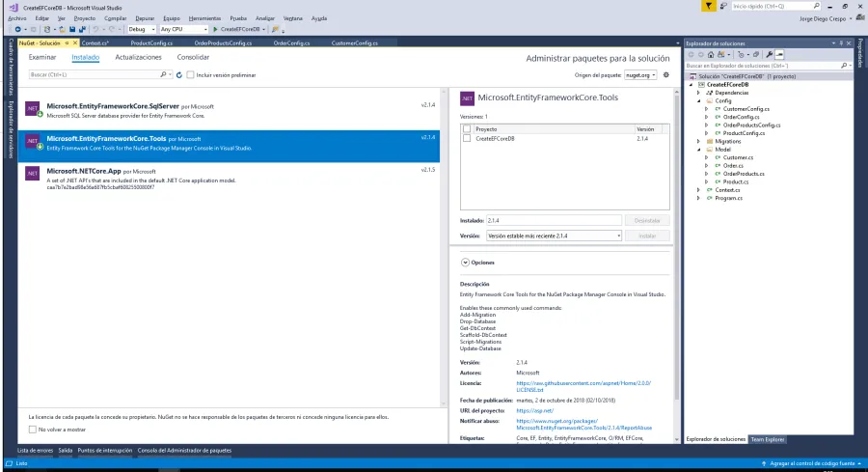This screenshot has width=868, height=472.
Task: Open the Versión estable más reciente dropdown
Action: tap(554, 236)
